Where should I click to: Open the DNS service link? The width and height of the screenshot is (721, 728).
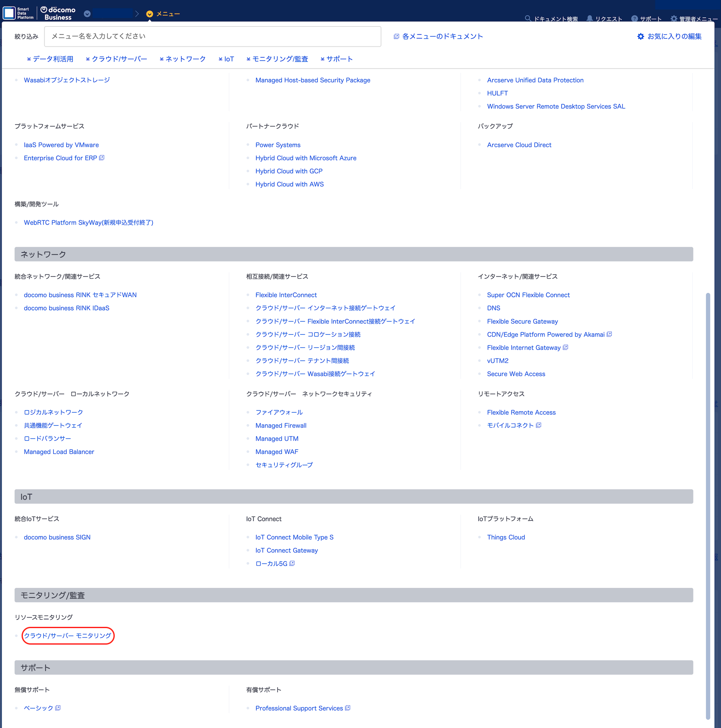pyautogui.click(x=494, y=308)
